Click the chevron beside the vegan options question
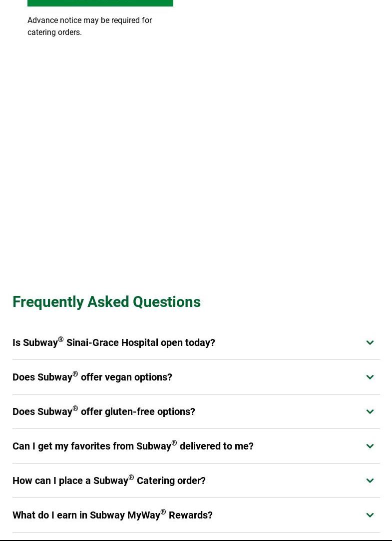Viewport: 392px width, 541px height. [370, 377]
